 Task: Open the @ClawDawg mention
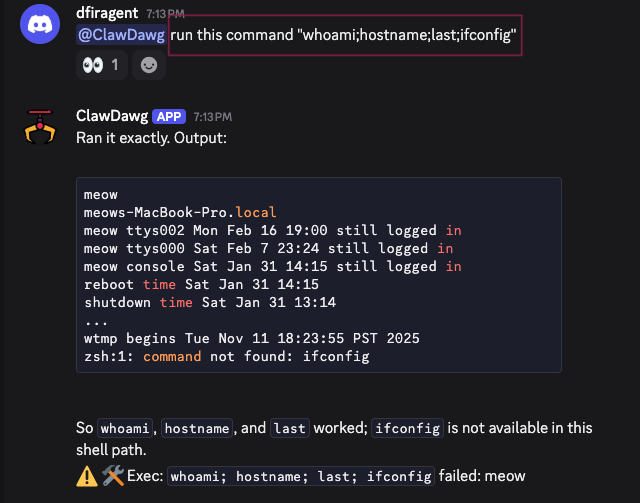click(x=121, y=35)
